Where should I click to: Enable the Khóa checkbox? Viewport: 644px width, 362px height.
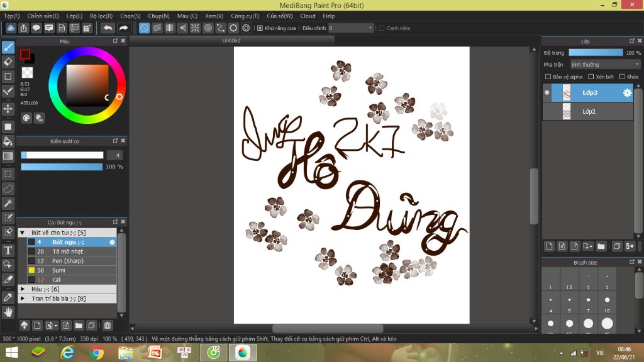point(622,77)
